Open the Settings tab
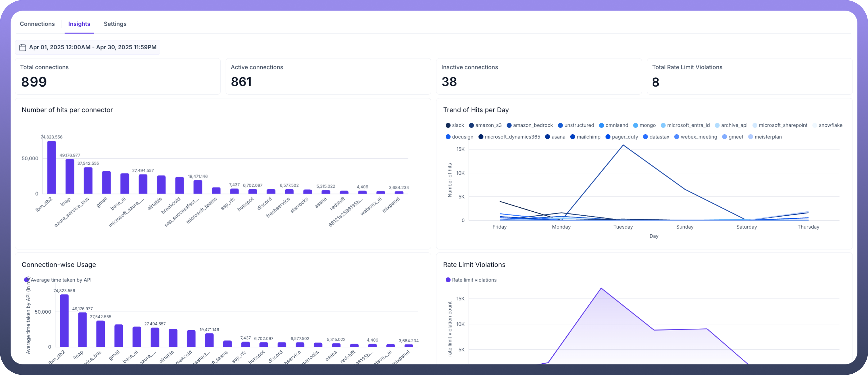This screenshot has height=375, width=868. 115,24
